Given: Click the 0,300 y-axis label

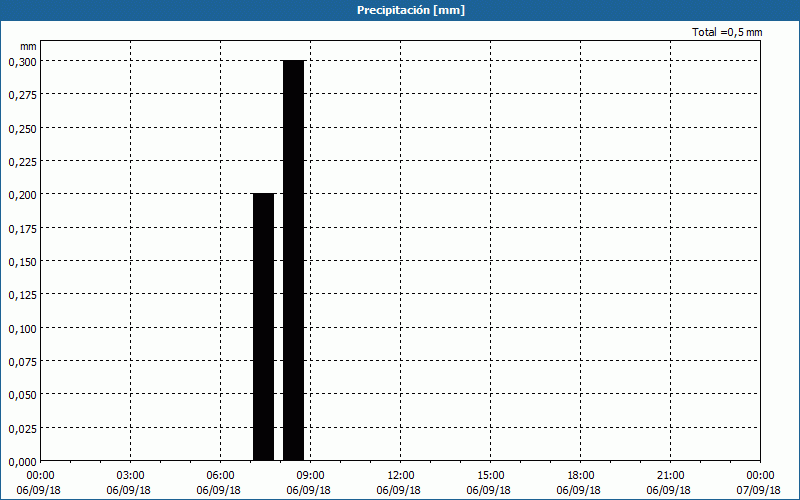Looking at the screenshot, I should click(x=22, y=62).
